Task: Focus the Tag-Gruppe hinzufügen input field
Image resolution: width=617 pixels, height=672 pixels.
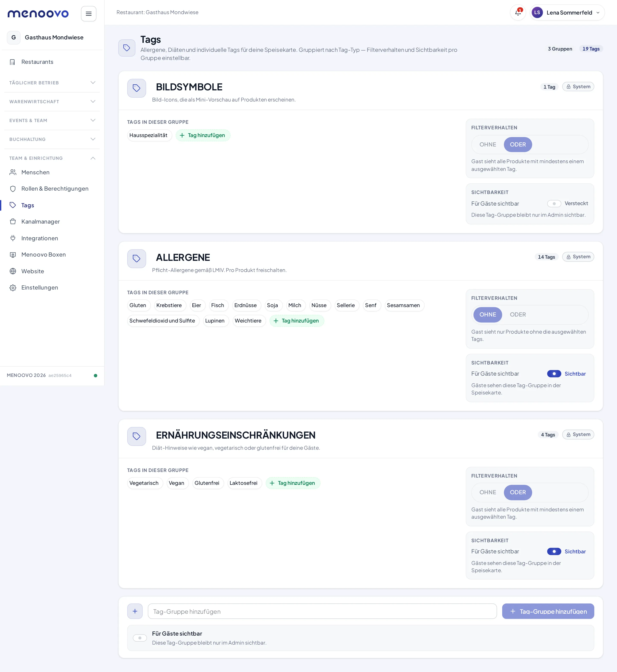Action: click(x=322, y=611)
